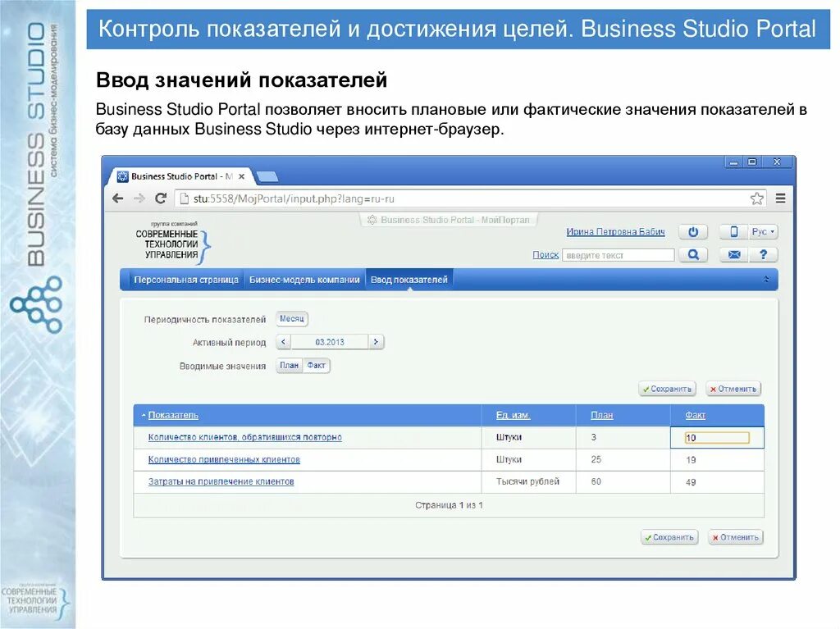Toggle entered values to План
The width and height of the screenshot is (840, 629).
pos(290,366)
